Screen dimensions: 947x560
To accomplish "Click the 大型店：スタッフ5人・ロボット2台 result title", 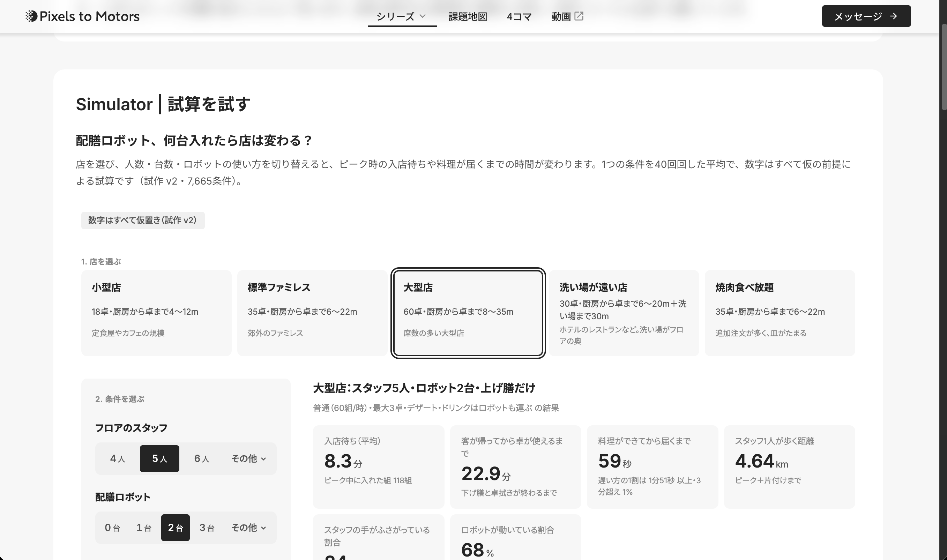I will coord(424,388).
